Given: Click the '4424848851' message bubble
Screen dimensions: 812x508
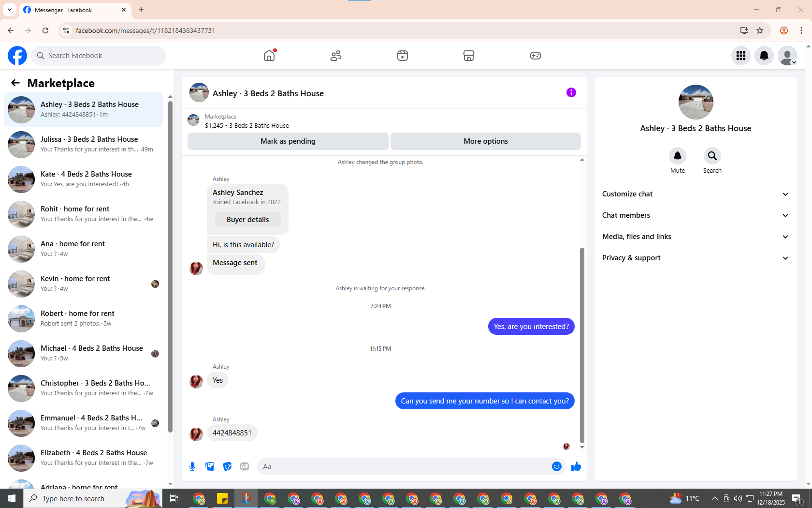Looking at the screenshot, I should (232, 433).
